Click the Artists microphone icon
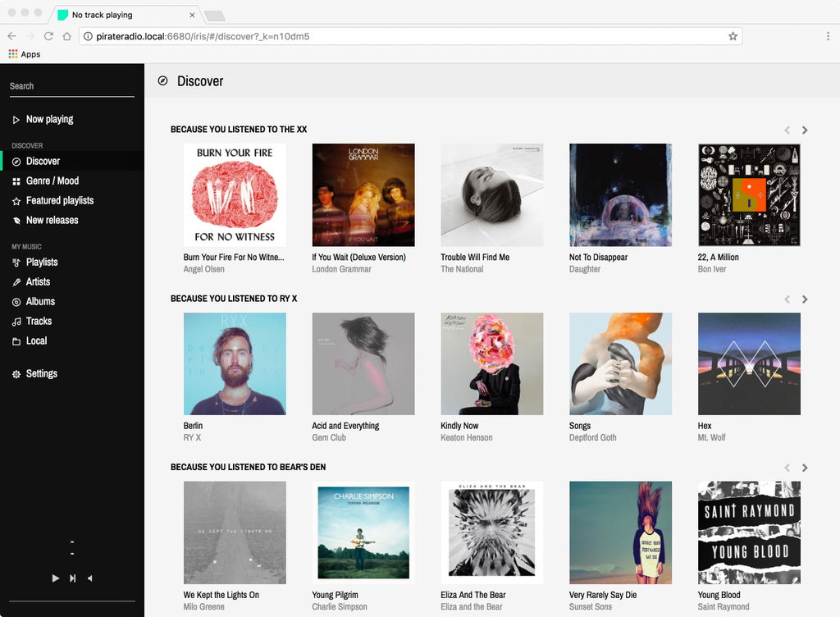The width and height of the screenshot is (840, 617). 16,282
